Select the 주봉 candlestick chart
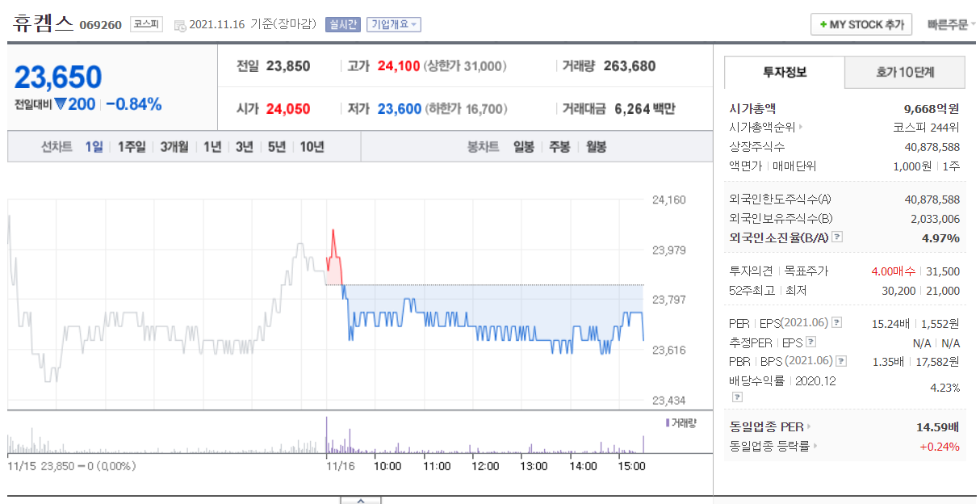The image size is (980, 504). [x=559, y=147]
